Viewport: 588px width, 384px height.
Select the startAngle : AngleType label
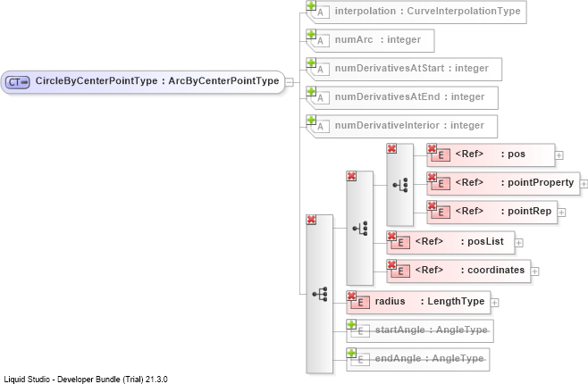[432, 330]
